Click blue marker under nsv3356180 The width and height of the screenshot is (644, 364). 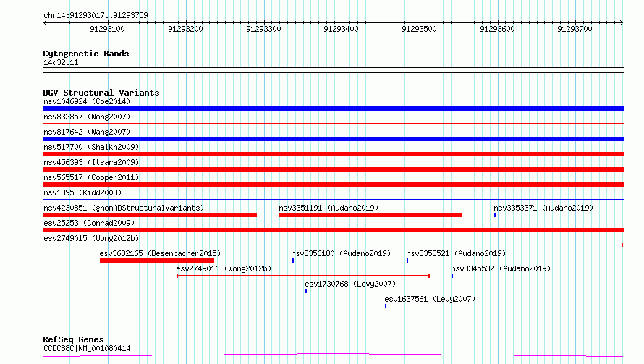pyautogui.click(x=293, y=261)
